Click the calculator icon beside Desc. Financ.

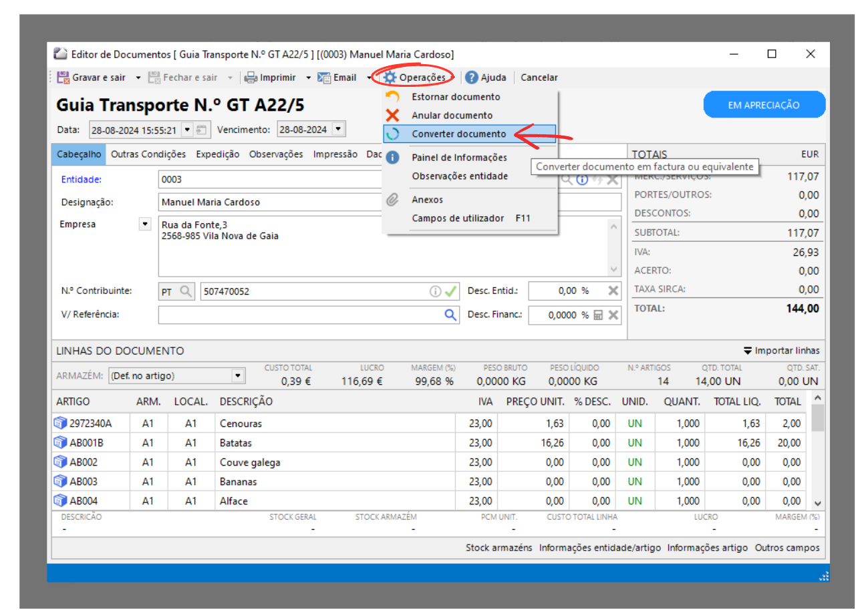point(598,315)
